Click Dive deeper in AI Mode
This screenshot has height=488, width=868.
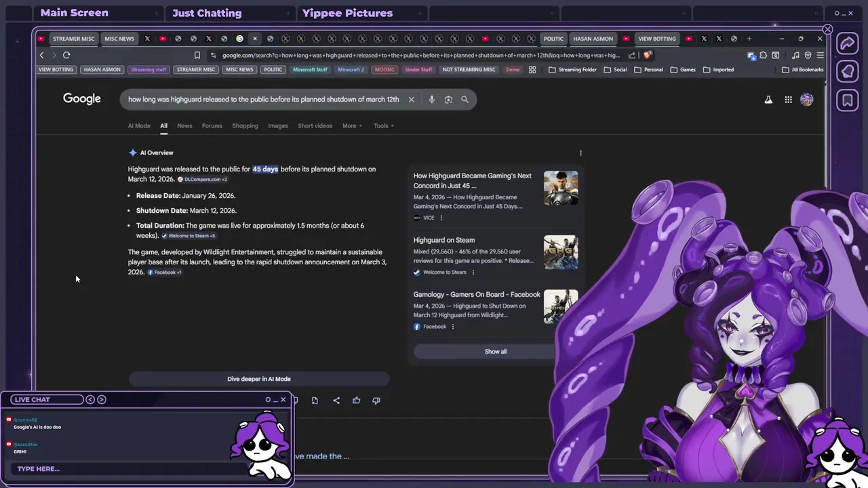(259, 379)
